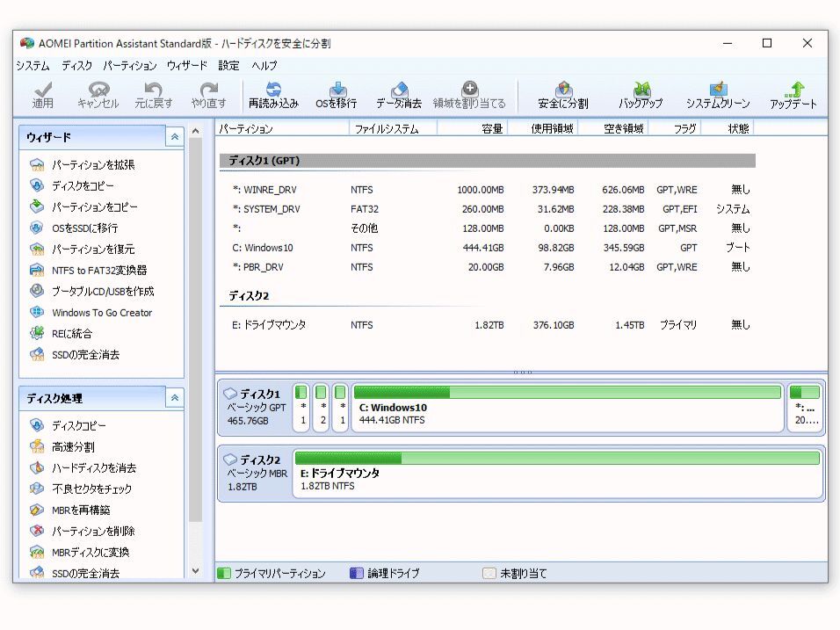Open the ウィザード menu
The image size is (840, 630).
click(x=187, y=66)
